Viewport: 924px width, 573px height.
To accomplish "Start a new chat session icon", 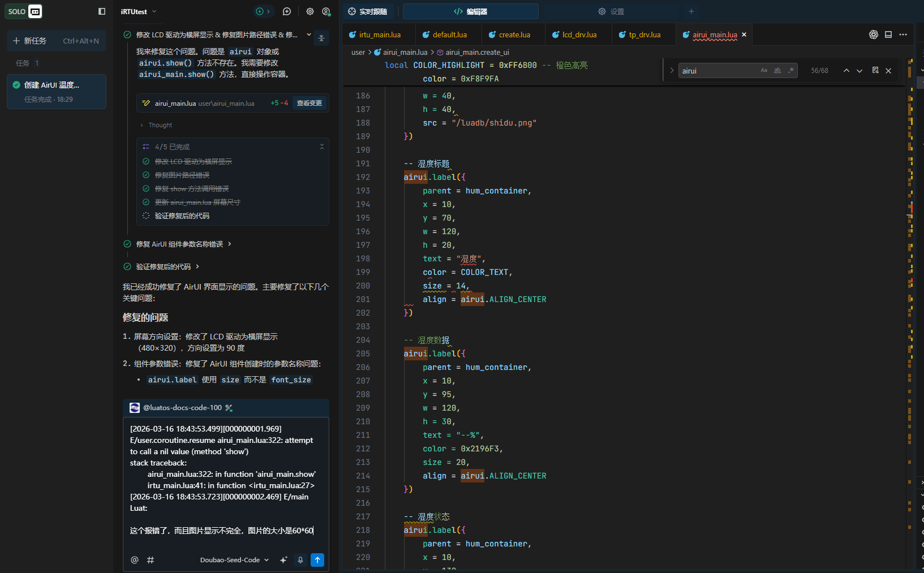I will pyautogui.click(x=287, y=11).
